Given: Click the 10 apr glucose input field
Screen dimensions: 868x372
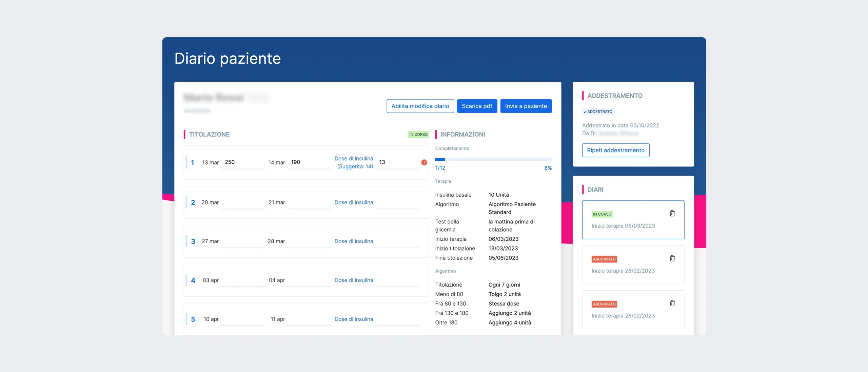Looking at the screenshot, I should pos(243,319).
